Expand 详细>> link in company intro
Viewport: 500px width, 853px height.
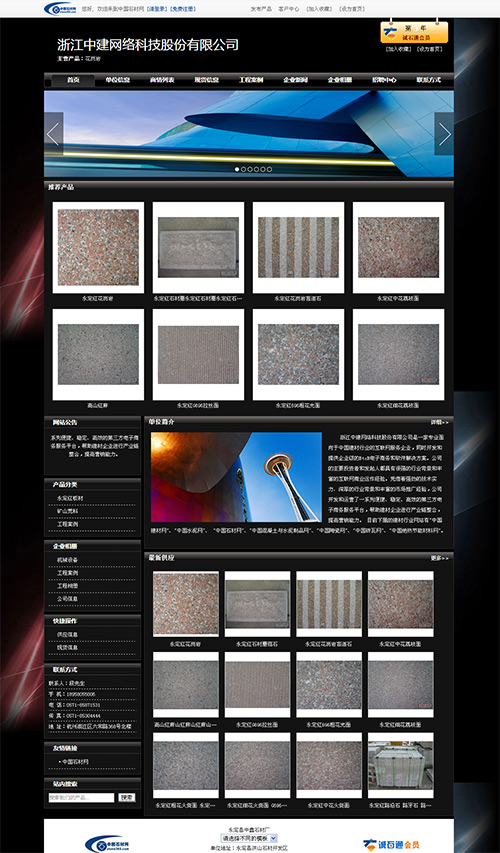(440, 422)
